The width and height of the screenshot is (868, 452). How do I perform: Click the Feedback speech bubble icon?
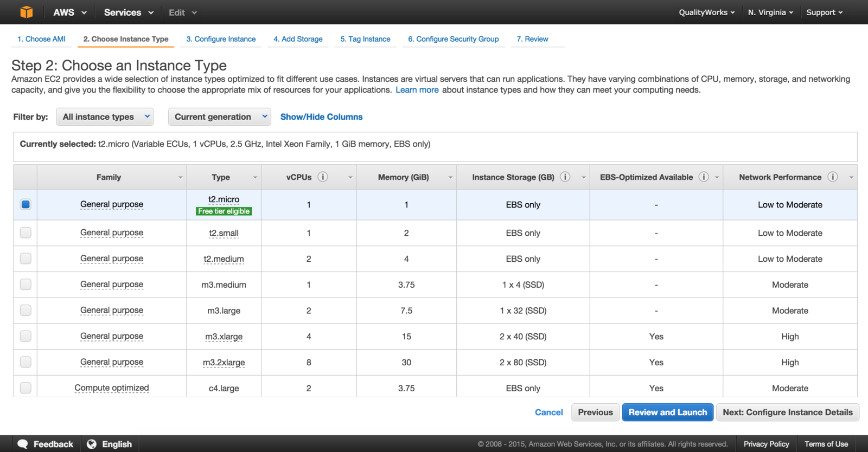click(23, 444)
